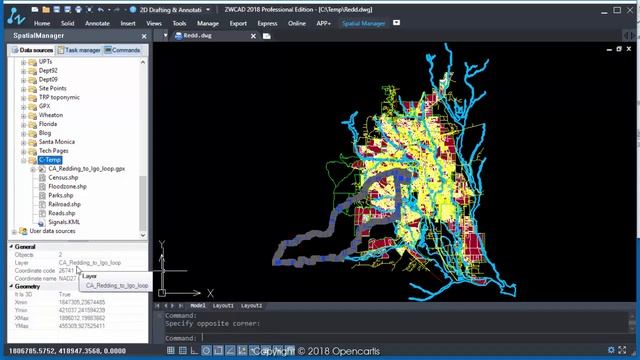Viewport: 640px width, 360px height.
Task: Switch to the Commands tab
Action: [122, 50]
